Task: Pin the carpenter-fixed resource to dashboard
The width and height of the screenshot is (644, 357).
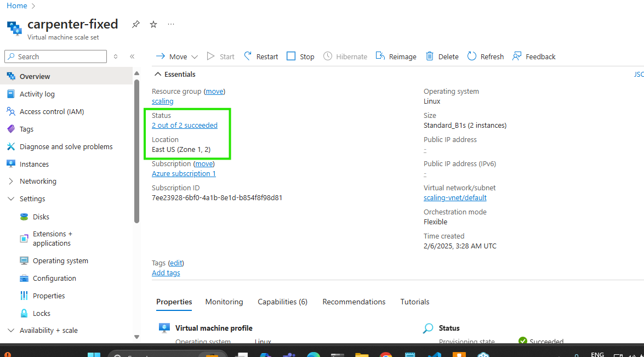Action: point(135,25)
